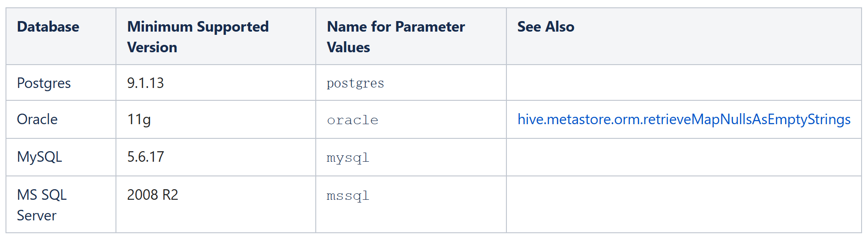Image resolution: width=868 pixels, height=241 pixels.
Task: Click the 9.1.13 version cell
Action: tap(145, 83)
